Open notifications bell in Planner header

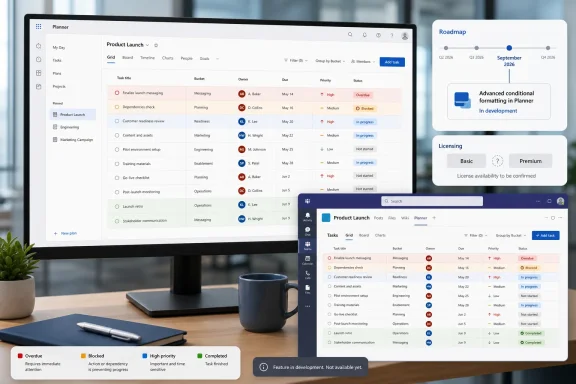point(364,35)
